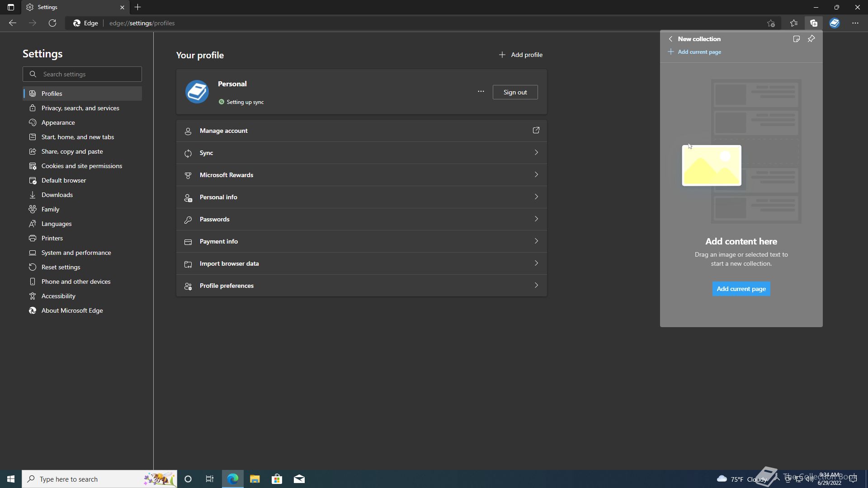The image size is (868, 488).
Task: Select Profiles in settings sidebar
Action: tap(82, 94)
